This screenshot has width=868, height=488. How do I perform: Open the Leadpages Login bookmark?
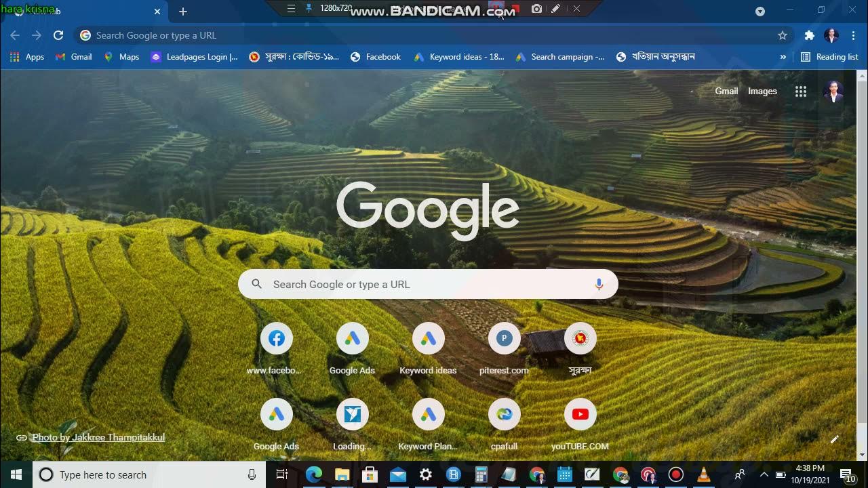pyautogui.click(x=195, y=57)
